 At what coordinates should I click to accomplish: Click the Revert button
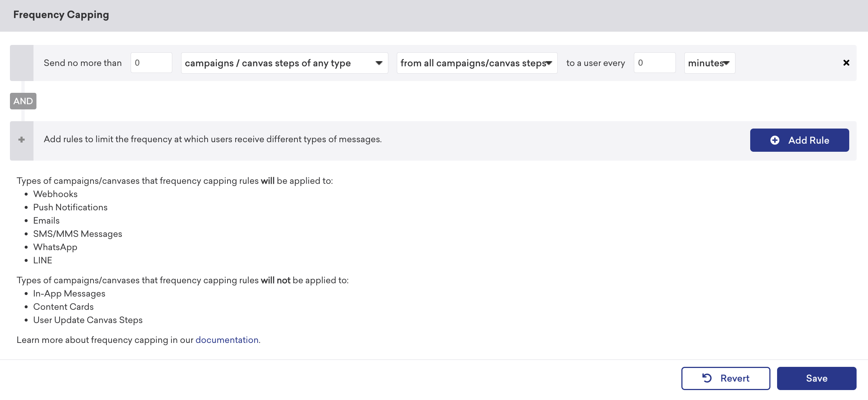726,378
